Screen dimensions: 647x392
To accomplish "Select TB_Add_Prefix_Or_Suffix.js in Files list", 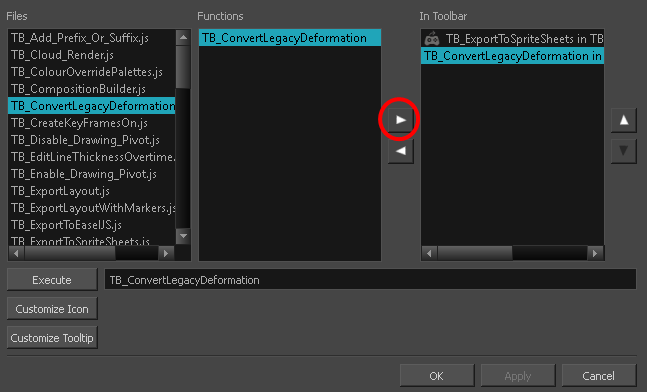I will 92,38.
